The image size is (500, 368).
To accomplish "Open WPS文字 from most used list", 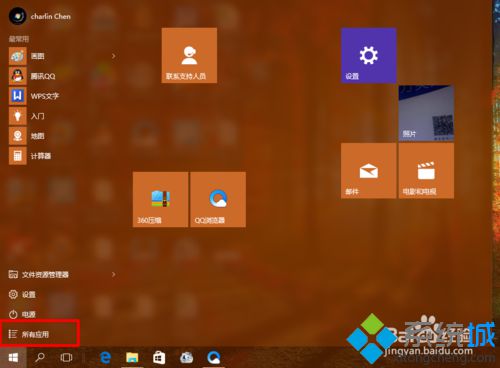I will [x=62, y=96].
